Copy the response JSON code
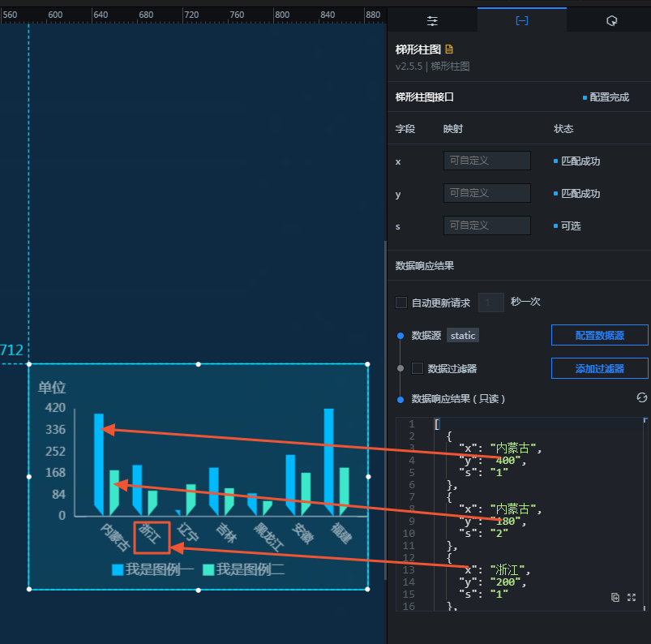 pos(615,598)
